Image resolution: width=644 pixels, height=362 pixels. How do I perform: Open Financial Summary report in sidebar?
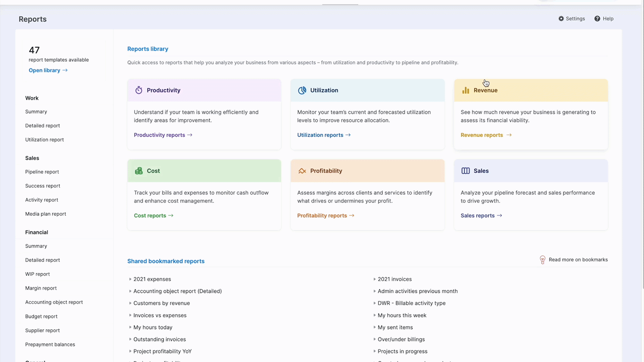36,246
